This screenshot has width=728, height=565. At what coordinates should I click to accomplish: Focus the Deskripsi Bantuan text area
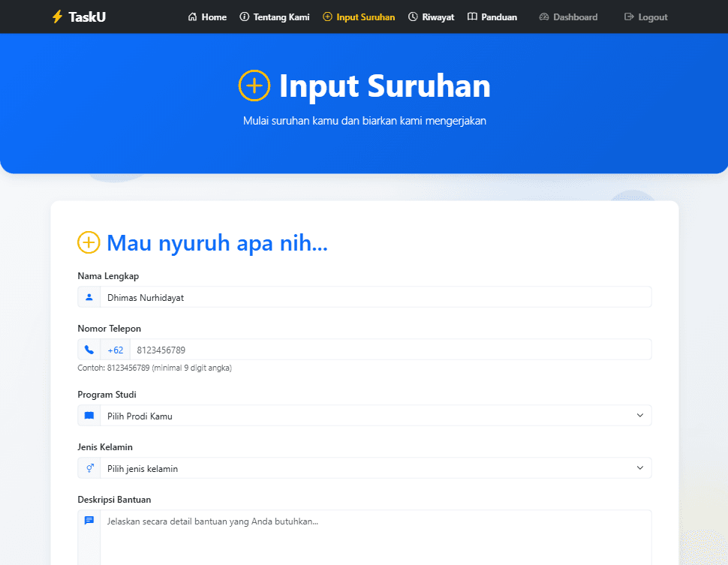point(375,537)
